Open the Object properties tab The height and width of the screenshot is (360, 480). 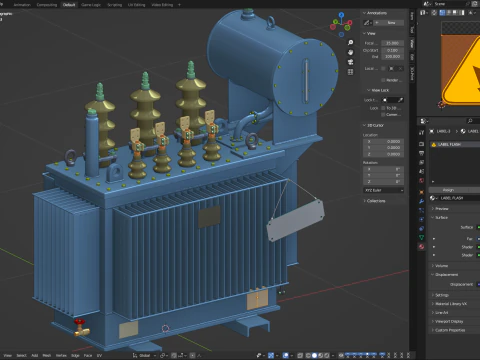[x=422, y=192]
